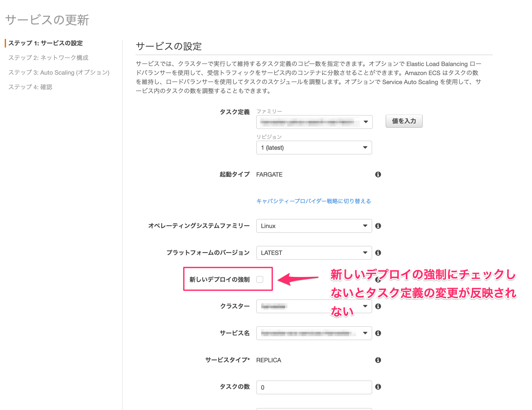
Task: Open the プラットフォームのバージョン LATEST dropdown
Action: (x=314, y=253)
